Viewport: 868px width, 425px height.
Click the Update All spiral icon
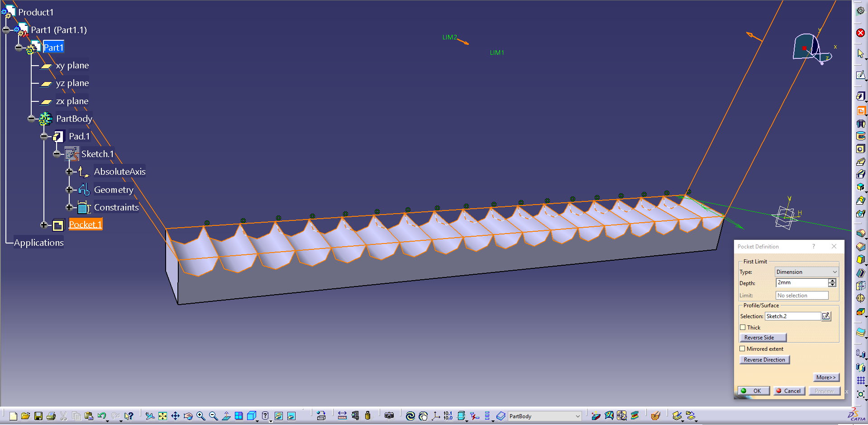410,416
